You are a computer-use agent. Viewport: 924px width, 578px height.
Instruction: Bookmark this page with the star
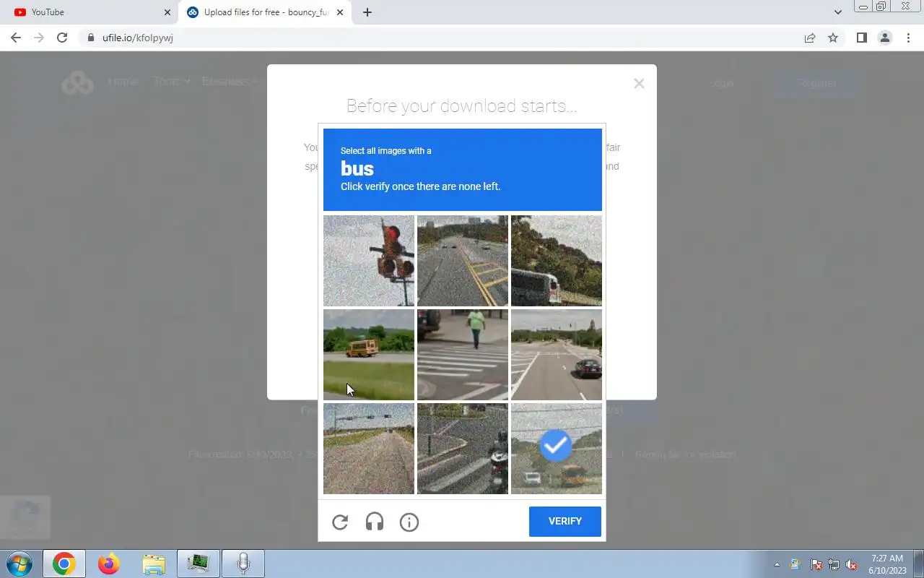[833, 38]
